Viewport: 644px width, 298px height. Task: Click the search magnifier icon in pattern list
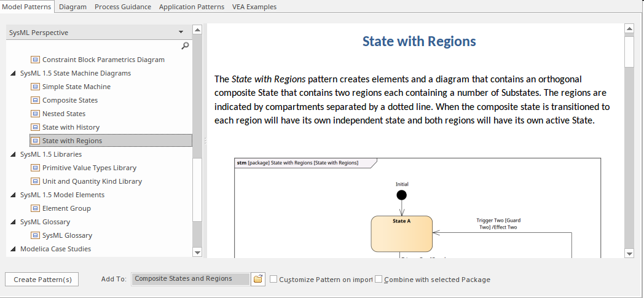(x=185, y=46)
